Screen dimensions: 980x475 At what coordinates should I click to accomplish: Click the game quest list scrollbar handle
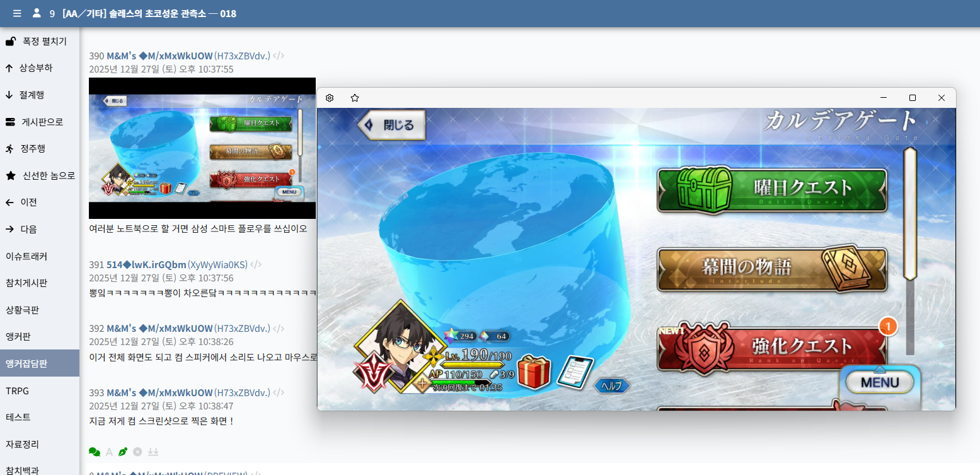click(x=909, y=213)
